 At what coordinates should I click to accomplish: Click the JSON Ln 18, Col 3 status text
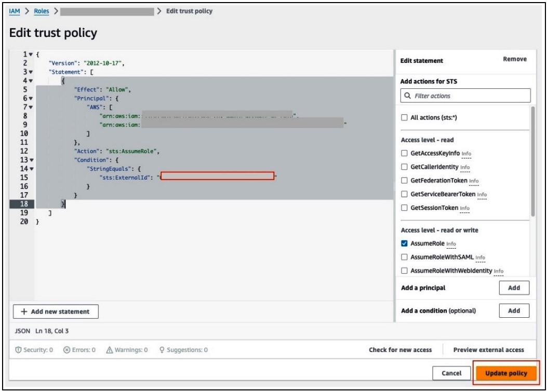pos(42,331)
